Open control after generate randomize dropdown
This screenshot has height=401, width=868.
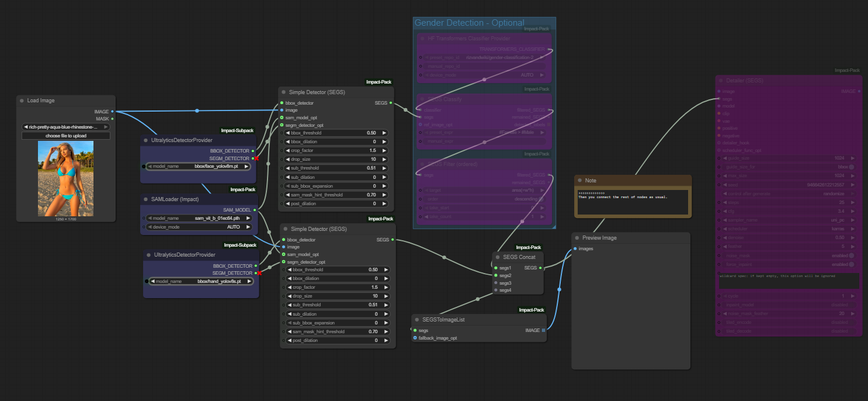(789, 193)
